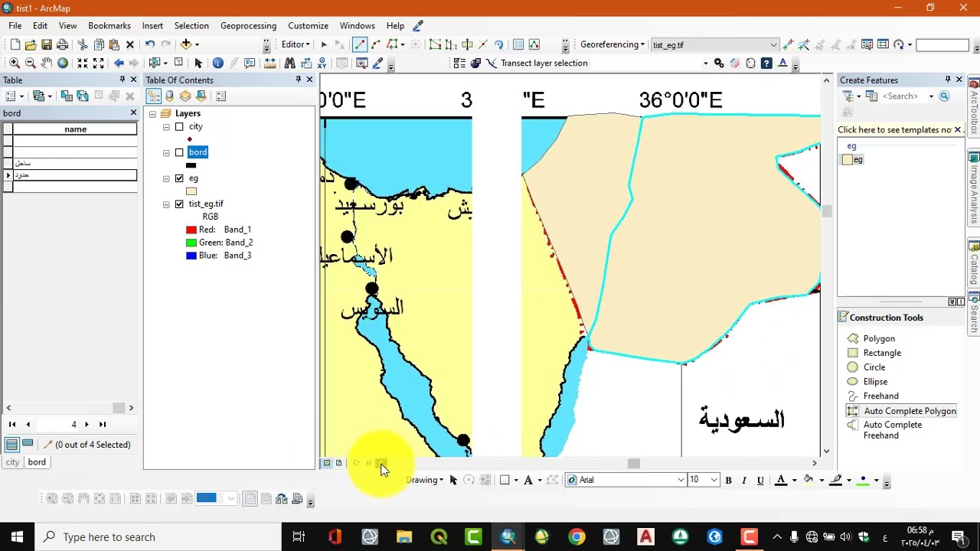Toggle city layer visibility checkbox
The image size is (980, 551).
[x=179, y=126]
